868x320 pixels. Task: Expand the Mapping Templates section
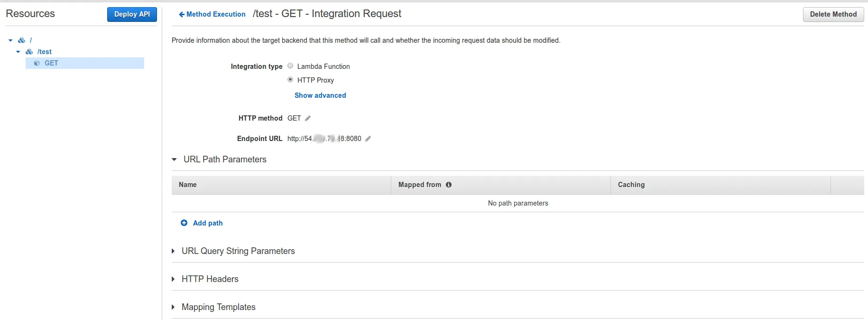tap(173, 307)
